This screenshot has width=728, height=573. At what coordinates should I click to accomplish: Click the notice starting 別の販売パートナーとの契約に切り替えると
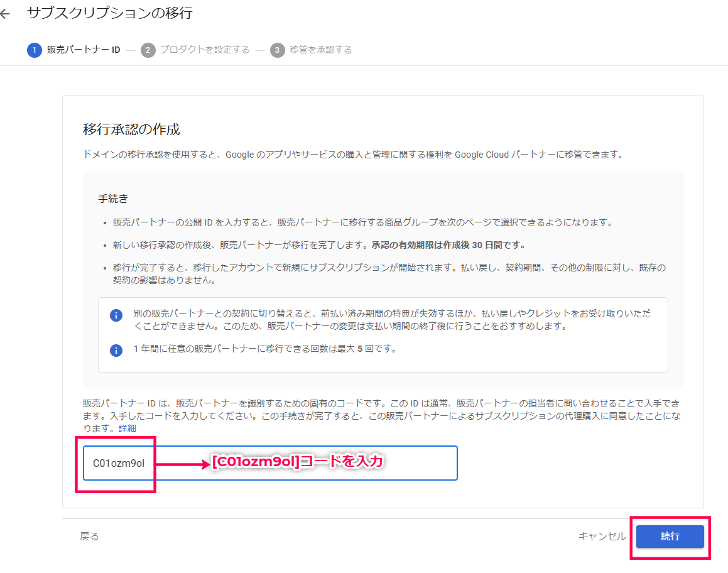(392, 319)
